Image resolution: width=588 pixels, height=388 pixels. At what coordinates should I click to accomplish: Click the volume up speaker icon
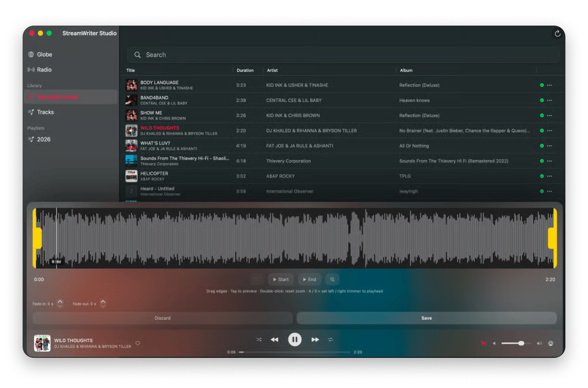[x=539, y=343]
